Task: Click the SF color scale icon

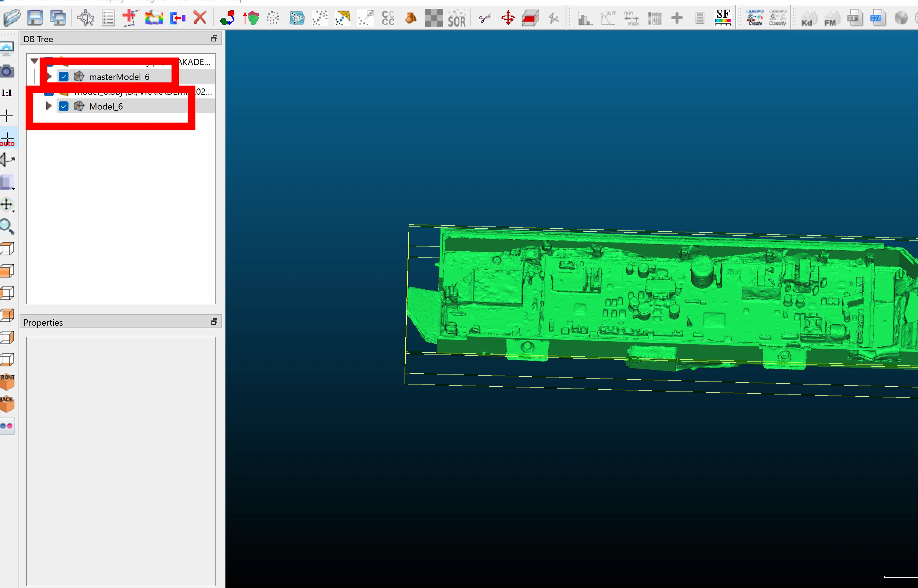Action: click(723, 17)
